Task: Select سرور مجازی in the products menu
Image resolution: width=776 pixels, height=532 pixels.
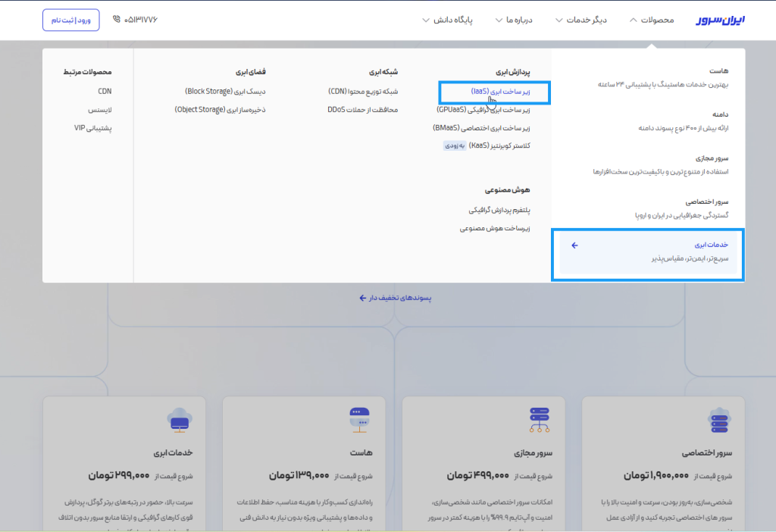Action: point(712,158)
